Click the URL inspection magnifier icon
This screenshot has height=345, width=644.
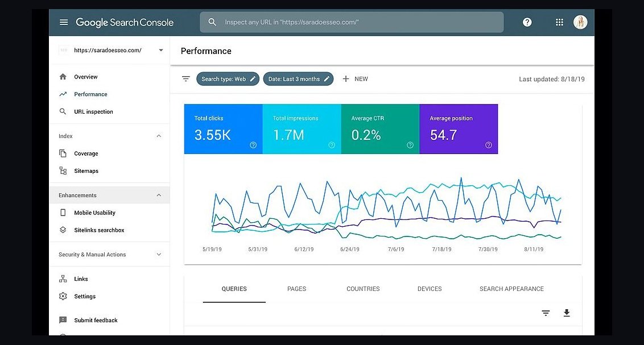[63, 111]
